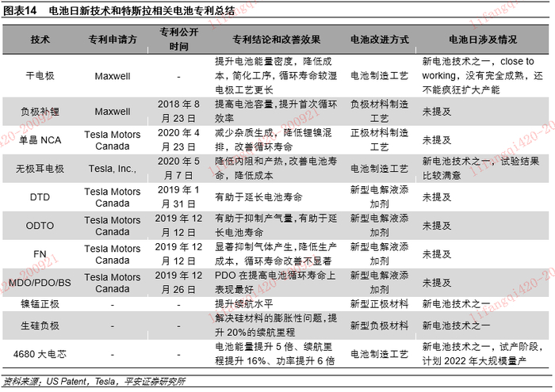
Task: Click the date 2020 年 5 月 7 日
Action: 178,169
